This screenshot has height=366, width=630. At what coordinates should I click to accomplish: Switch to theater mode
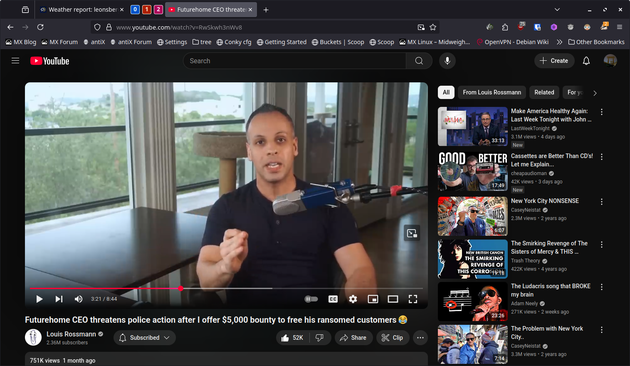tap(393, 299)
